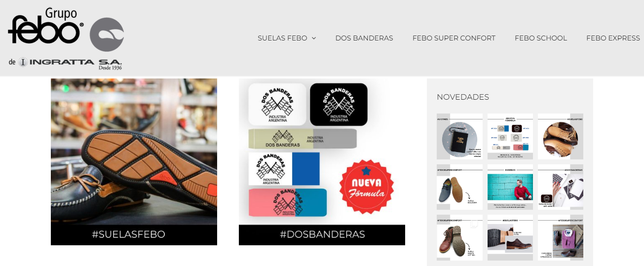Open the Nueva Fórmula erasers thumbnail
The width and height of the screenshot is (644, 266).
(x=510, y=136)
